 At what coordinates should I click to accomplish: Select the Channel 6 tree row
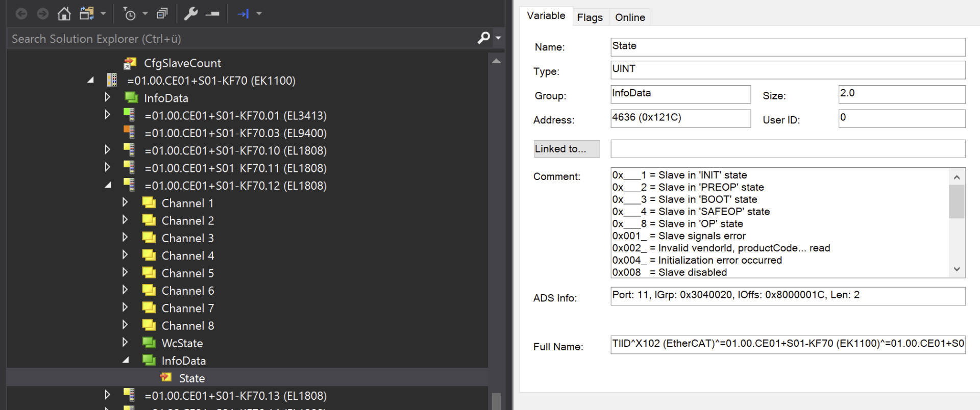[x=187, y=291]
